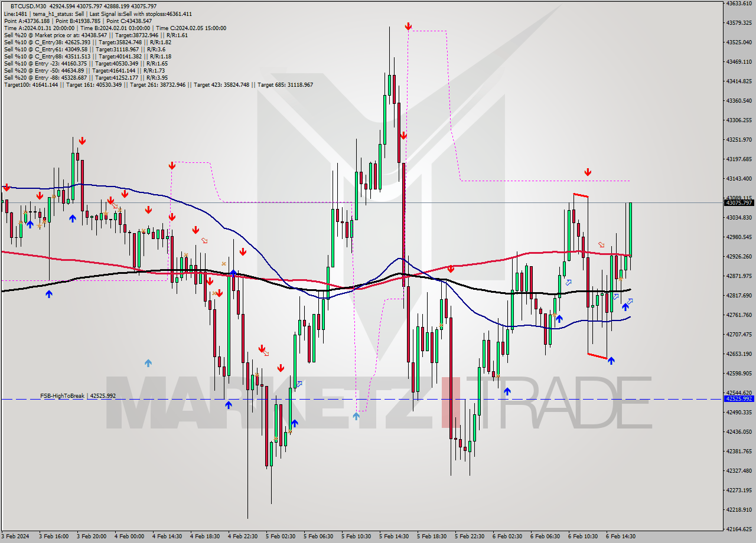Click the 43306.255 price axis label

pos(739,120)
